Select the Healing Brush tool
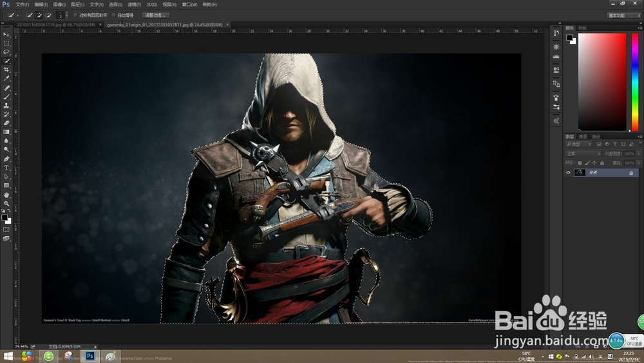 click(6, 88)
